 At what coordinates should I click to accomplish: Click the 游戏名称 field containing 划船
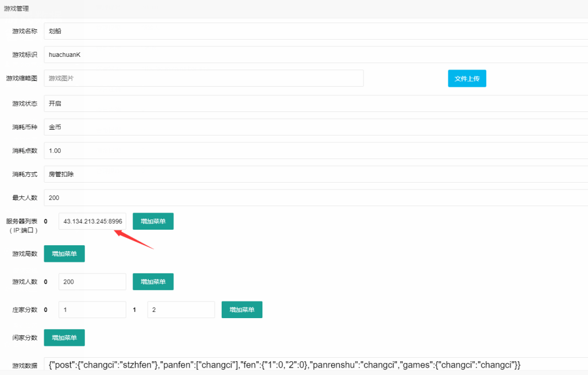pos(315,31)
